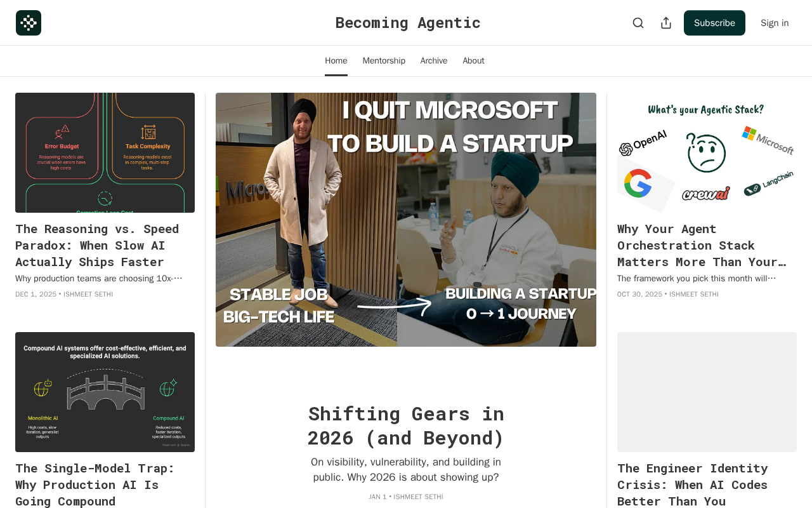
Task: Open the Shifting Gears in 2026 headline
Action: [x=406, y=425]
